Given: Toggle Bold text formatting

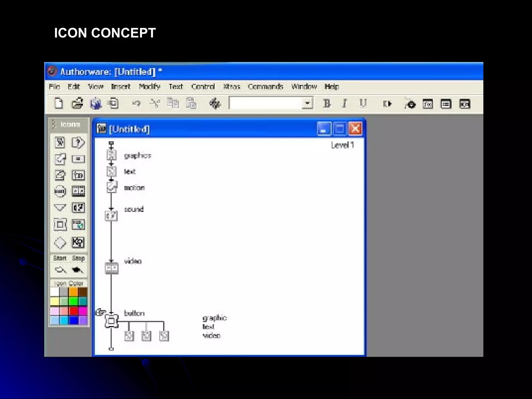Looking at the screenshot, I should click(x=327, y=104).
